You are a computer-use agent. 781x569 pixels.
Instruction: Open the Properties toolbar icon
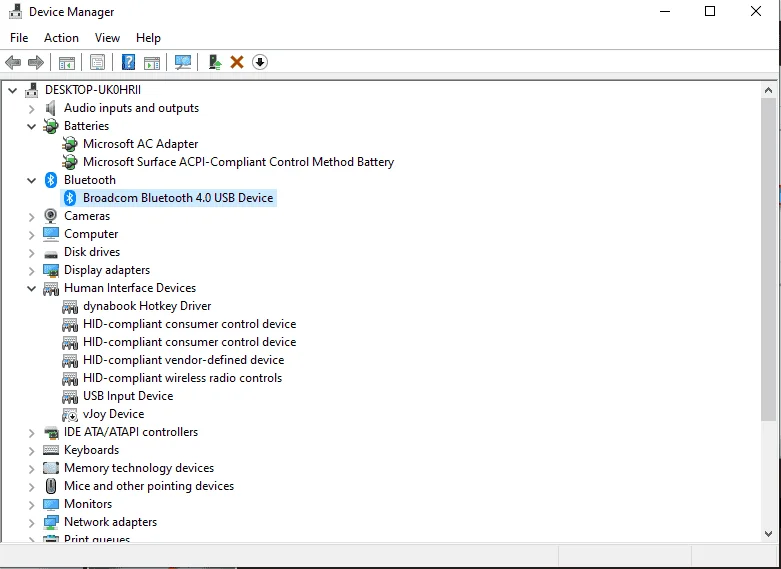[98, 62]
